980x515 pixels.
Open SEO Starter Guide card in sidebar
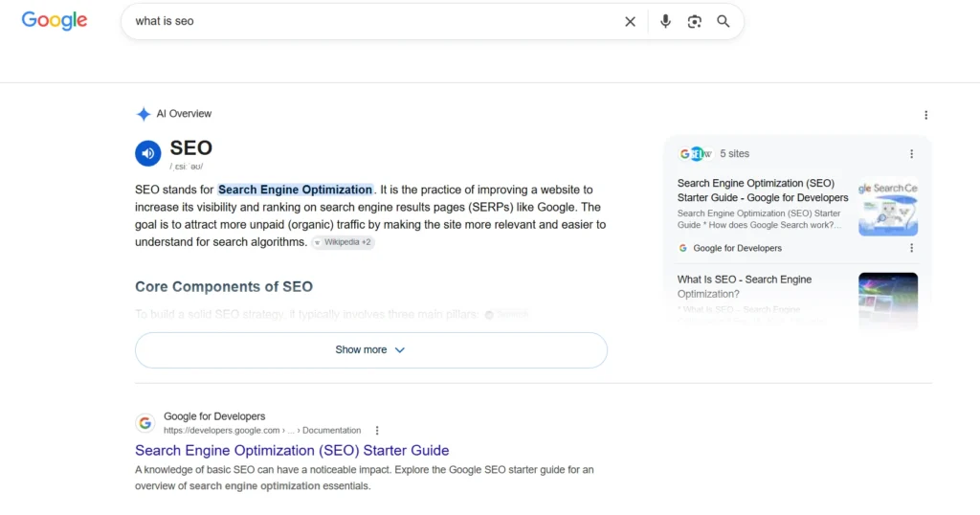coord(763,190)
